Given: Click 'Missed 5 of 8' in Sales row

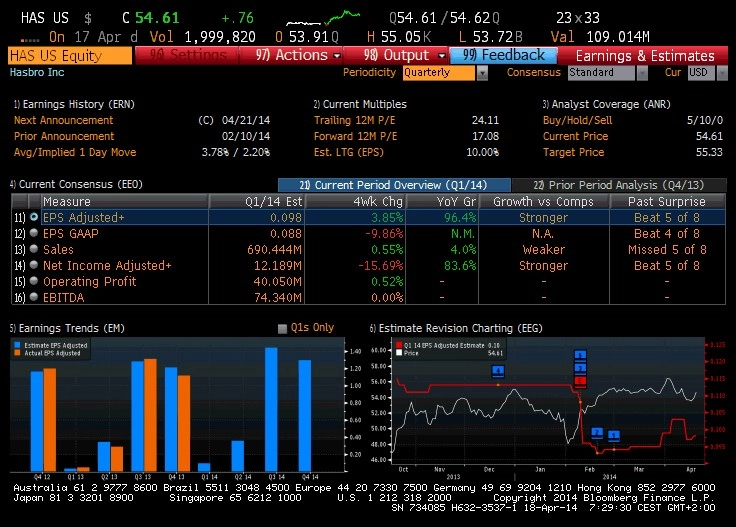Looking at the screenshot, I should [667, 250].
